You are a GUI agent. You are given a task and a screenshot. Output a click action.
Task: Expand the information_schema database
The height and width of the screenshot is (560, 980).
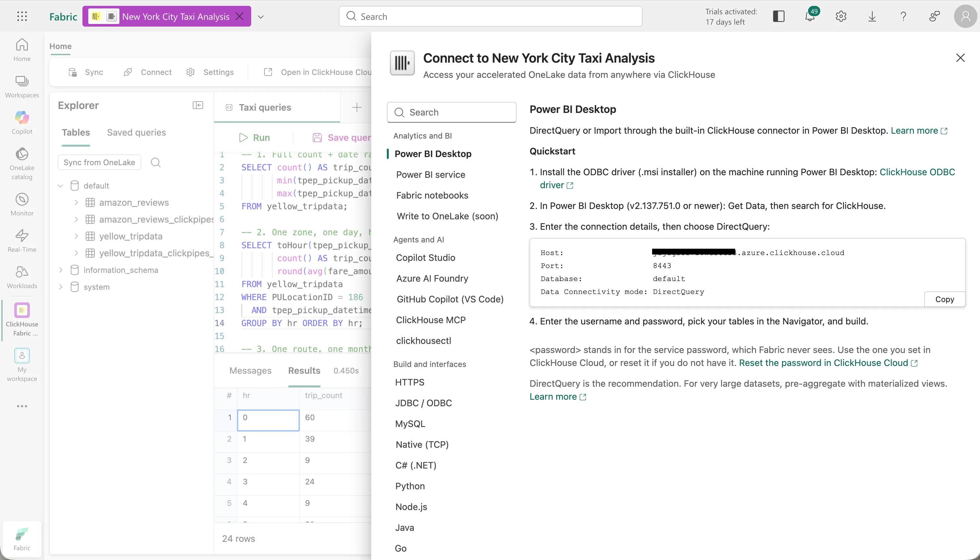pyautogui.click(x=60, y=270)
